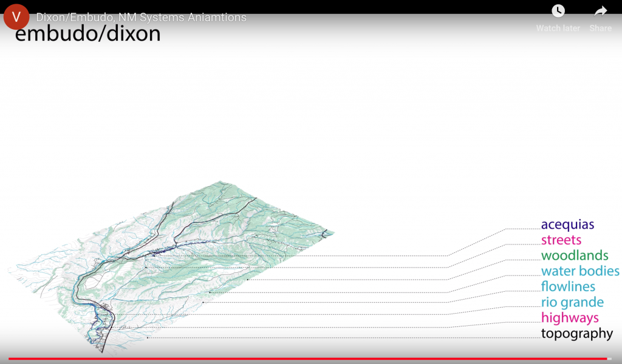622x364 pixels.
Task: Click the 'acequias' legend label
Action: (568, 224)
